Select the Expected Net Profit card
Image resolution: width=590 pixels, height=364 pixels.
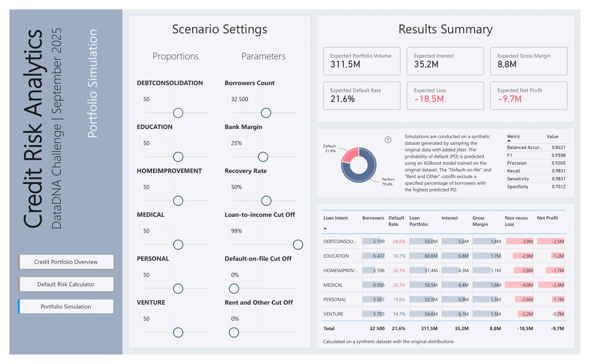pos(528,96)
